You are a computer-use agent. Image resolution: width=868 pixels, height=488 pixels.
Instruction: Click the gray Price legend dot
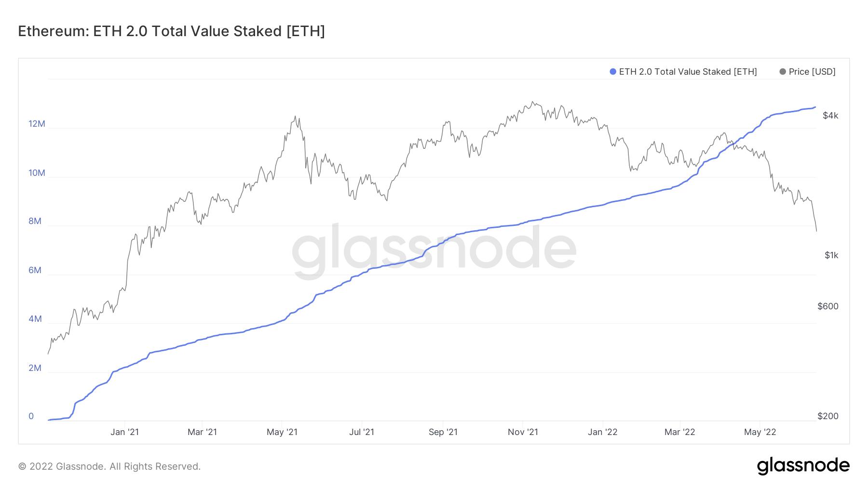pyautogui.click(x=783, y=72)
